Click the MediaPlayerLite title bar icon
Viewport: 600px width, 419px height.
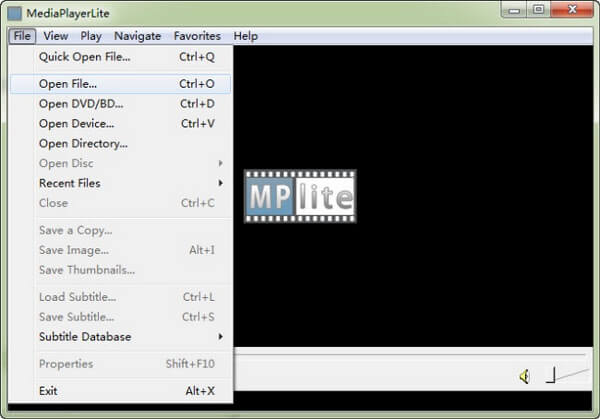[14, 11]
